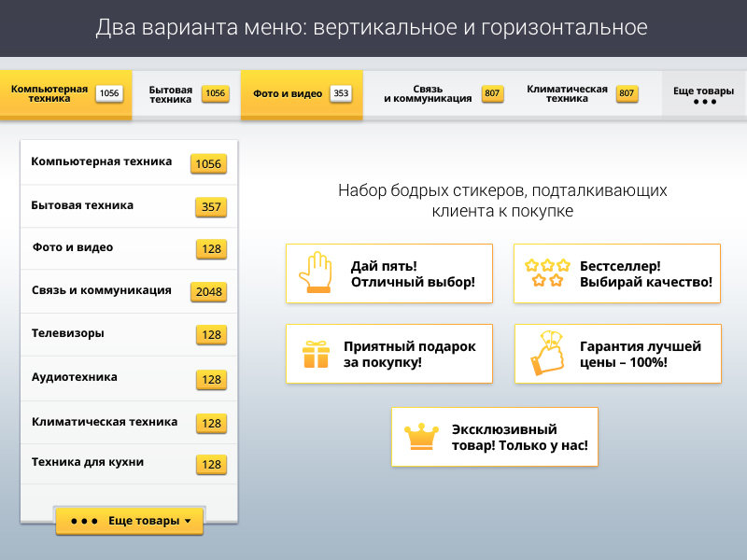Click the gift box icon
This screenshot has height=560, width=747.
pos(316,355)
